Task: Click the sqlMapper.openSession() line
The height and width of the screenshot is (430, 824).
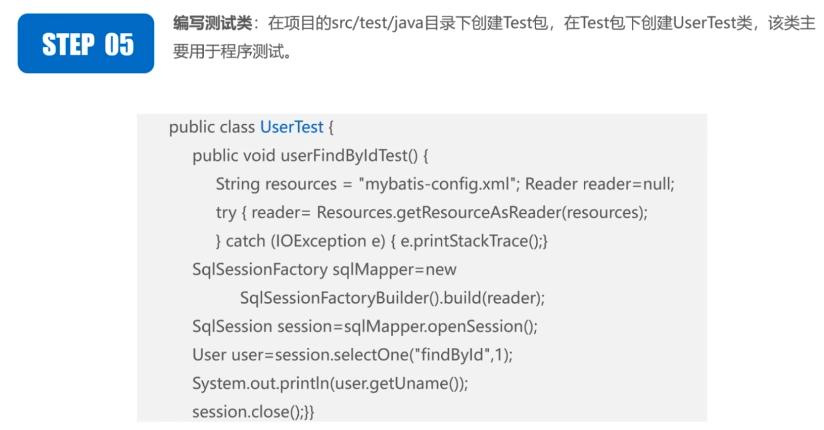Action: point(364,326)
